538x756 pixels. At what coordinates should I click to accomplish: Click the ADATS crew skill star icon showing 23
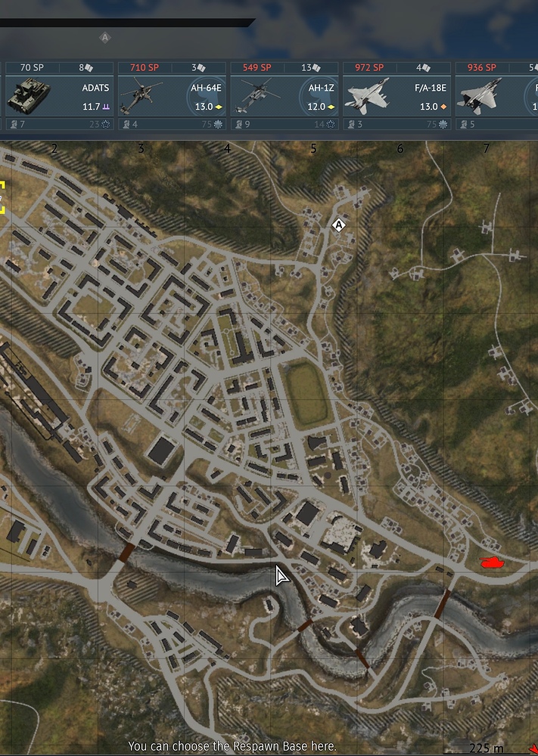click(x=100, y=125)
